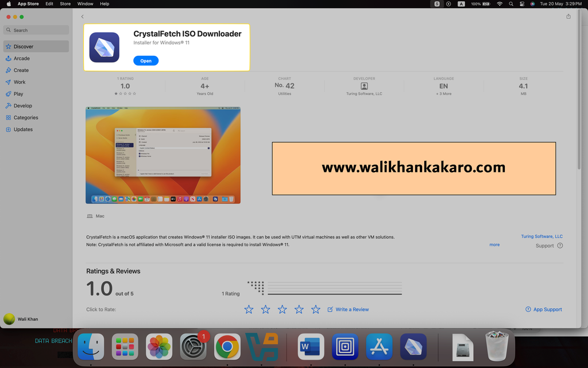Open Microsoft Word from the Dock
The width and height of the screenshot is (588, 368).
[311, 347]
